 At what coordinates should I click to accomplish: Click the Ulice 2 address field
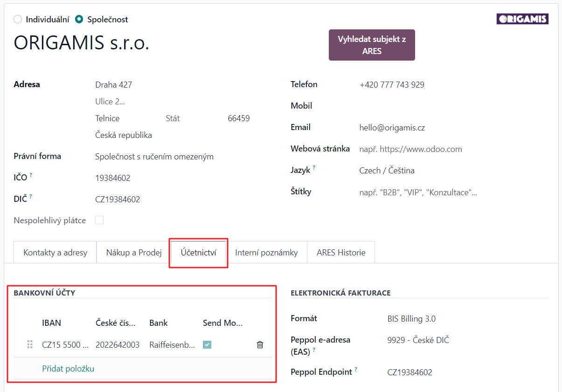(x=110, y=102)
